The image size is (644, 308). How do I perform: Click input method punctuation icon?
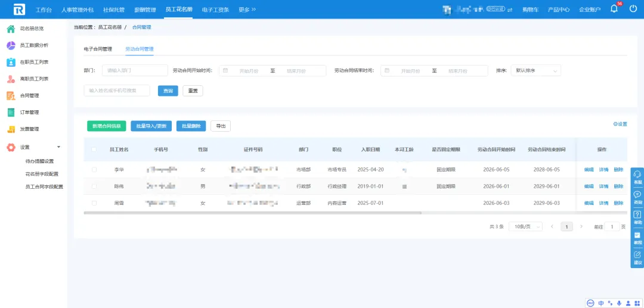click(611, 303)
